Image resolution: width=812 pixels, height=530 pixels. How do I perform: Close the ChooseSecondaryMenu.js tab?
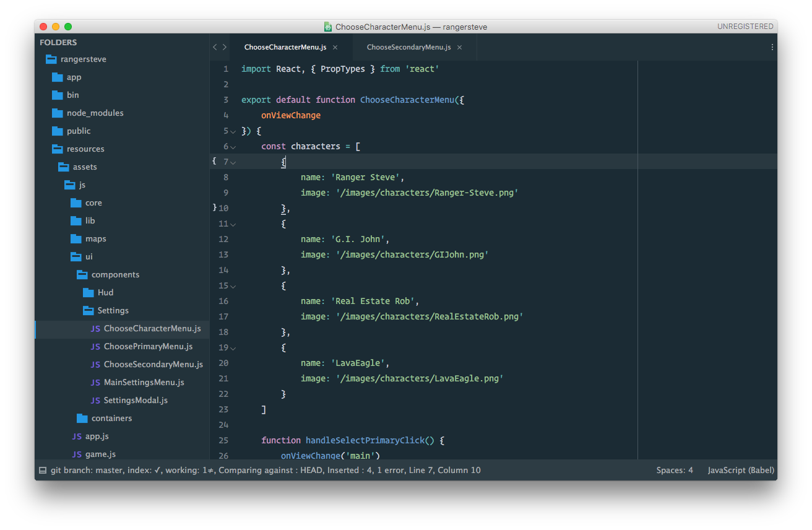click(x=459, y=47)
